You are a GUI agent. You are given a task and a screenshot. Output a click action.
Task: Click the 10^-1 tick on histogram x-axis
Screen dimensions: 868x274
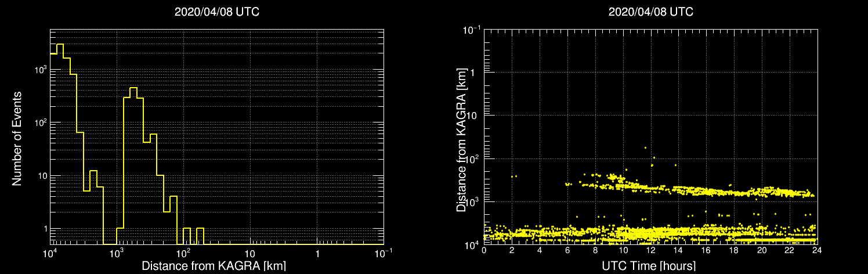pyautogui.click(x=383, y=254)
